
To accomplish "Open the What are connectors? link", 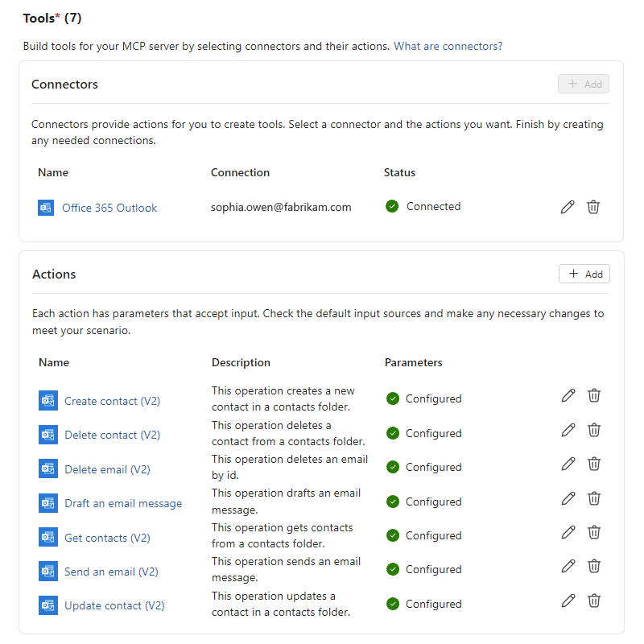I will (x=448, y=46).
